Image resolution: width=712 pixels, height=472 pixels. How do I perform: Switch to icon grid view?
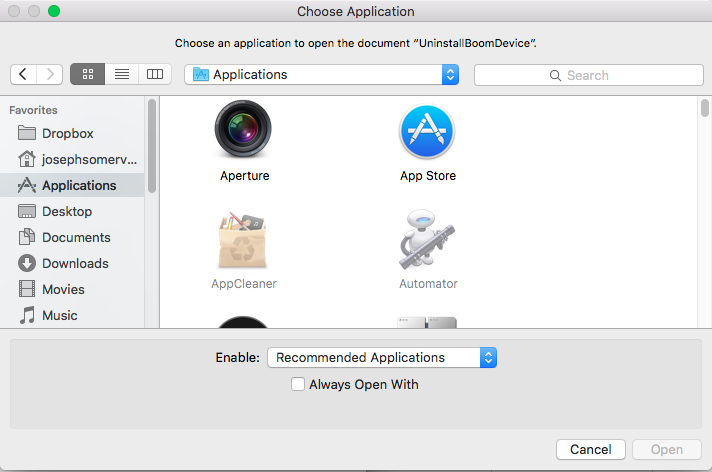[88, 74]
